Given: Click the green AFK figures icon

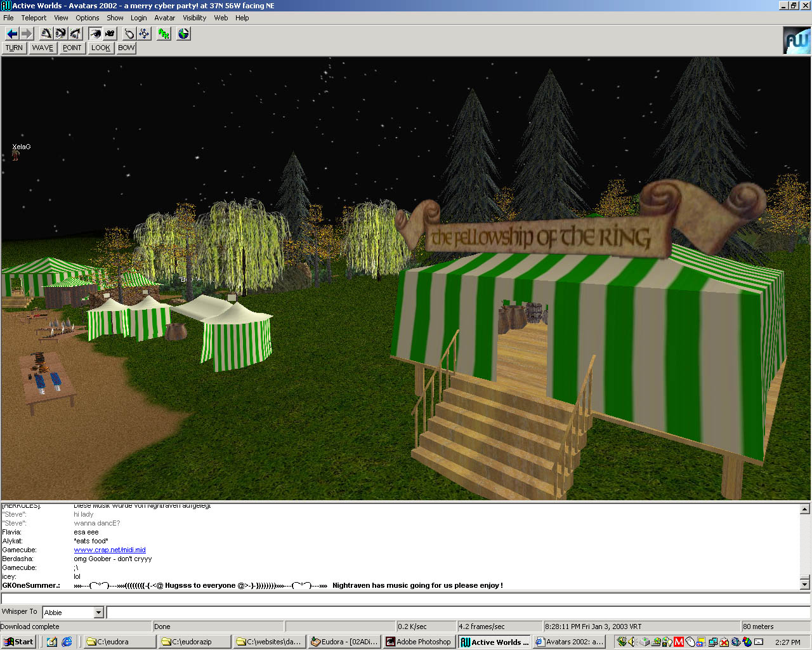Looking at the screenshot, I should (164, 34).
